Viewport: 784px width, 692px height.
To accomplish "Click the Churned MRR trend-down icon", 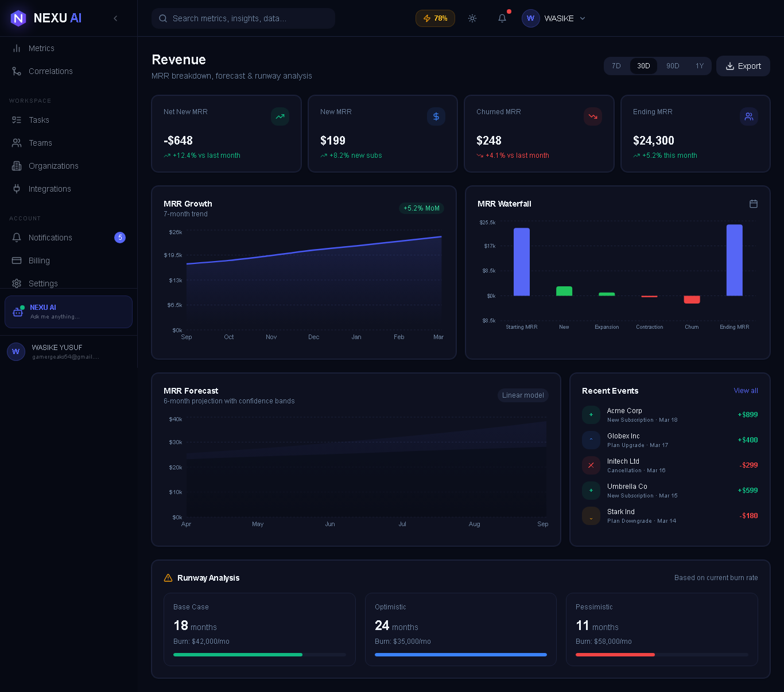I will coord(593,116).
